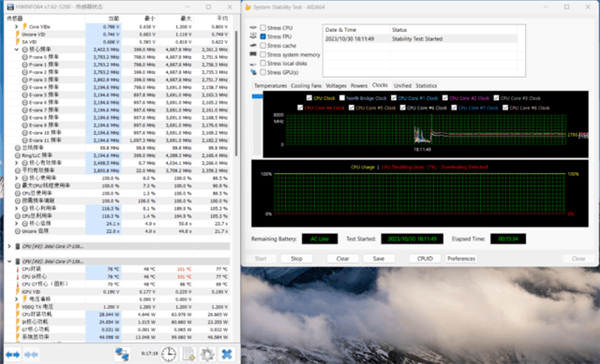This screenshot has width=600, height=364.
Task: Open the Statistics tab
Action: (426, 86)
